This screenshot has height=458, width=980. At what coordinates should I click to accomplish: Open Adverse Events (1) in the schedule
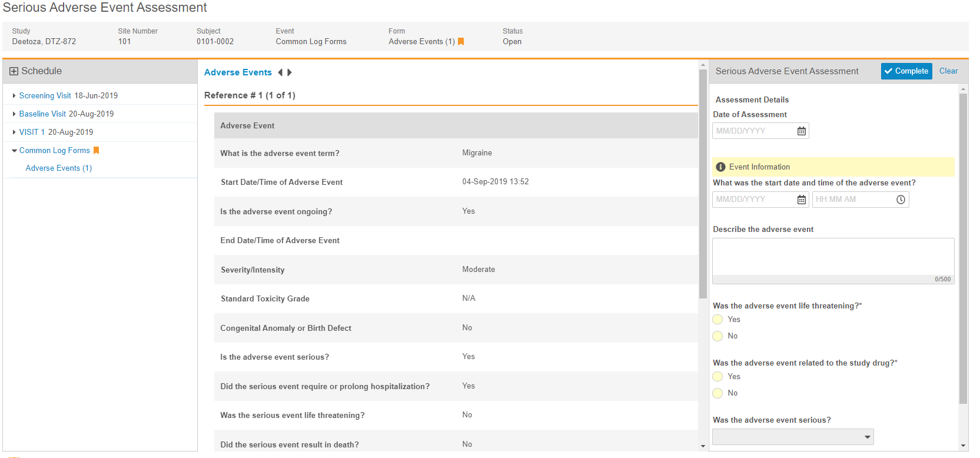click(59, 168)
